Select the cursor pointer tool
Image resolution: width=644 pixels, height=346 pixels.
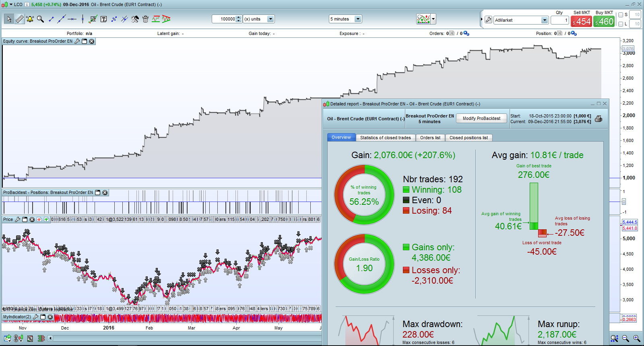(9, 19)
